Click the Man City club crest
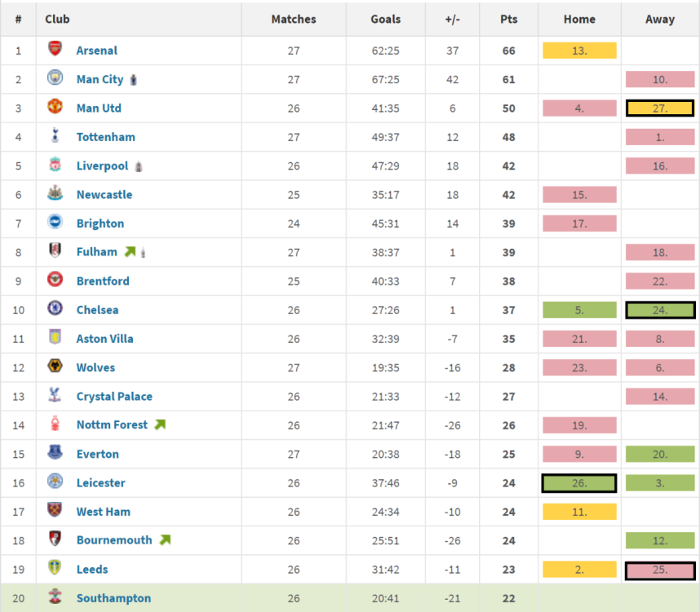 coord(55,79)
